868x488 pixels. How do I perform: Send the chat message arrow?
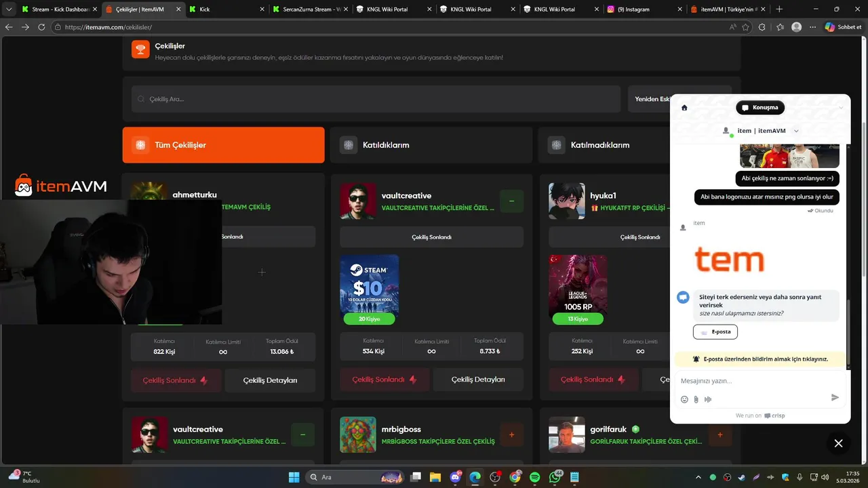click(x=835, y=398)
